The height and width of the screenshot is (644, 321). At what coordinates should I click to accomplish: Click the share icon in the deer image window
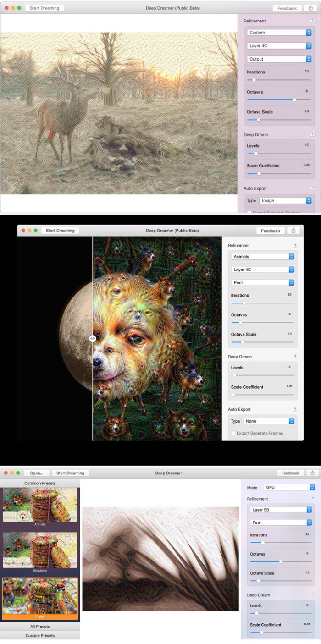tap(311, 8)
